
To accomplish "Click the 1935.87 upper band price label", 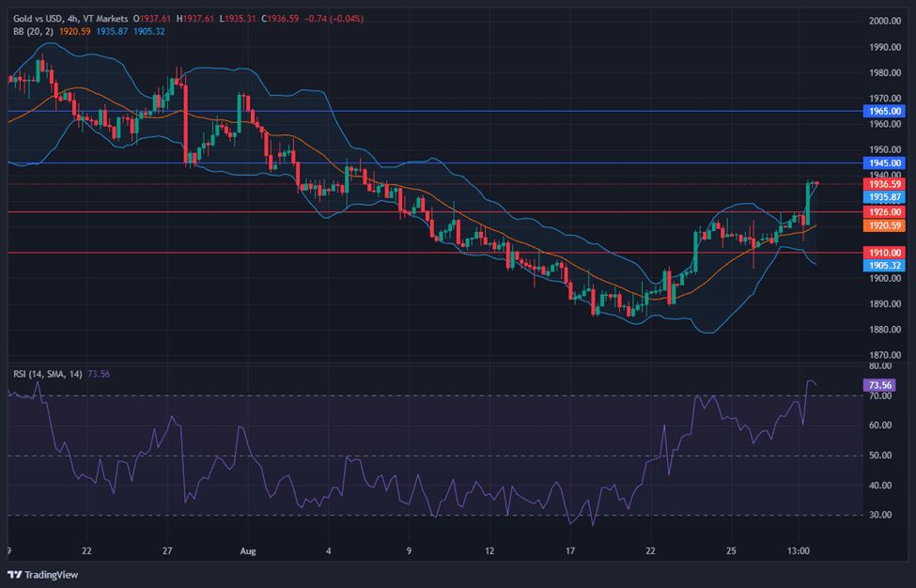I will pyautogui.click(x=886, y=197).
